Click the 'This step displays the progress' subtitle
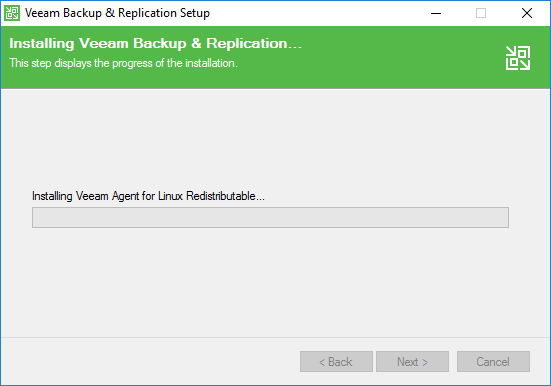The image size is (551, 386). coord(123,63)
